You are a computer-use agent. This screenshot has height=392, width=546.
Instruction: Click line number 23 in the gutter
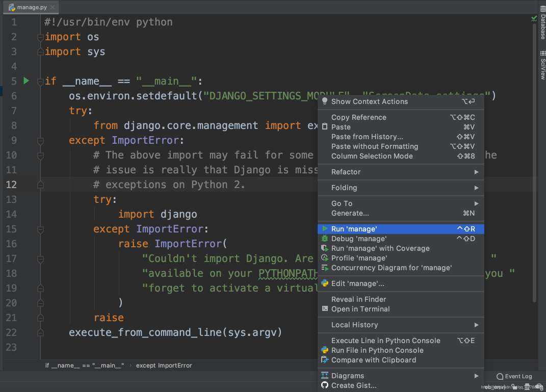(11, 347)
